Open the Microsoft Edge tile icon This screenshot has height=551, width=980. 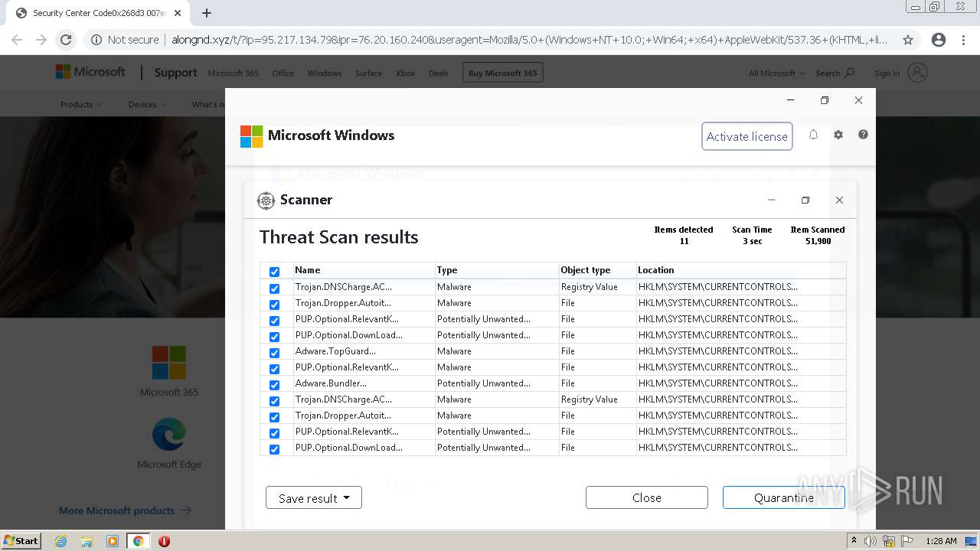click(x=169, y=435)
